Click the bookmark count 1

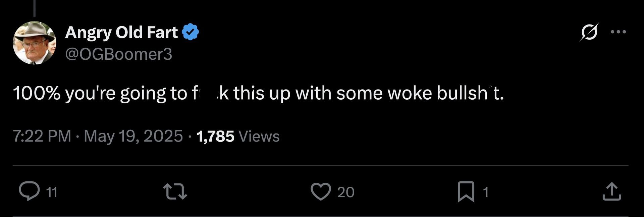[486, 192]
